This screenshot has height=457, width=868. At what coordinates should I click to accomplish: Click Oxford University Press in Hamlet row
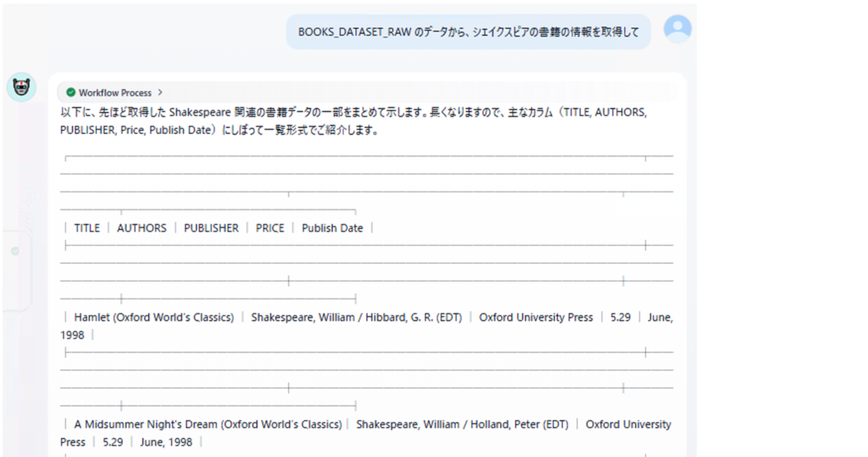(536, 317)
